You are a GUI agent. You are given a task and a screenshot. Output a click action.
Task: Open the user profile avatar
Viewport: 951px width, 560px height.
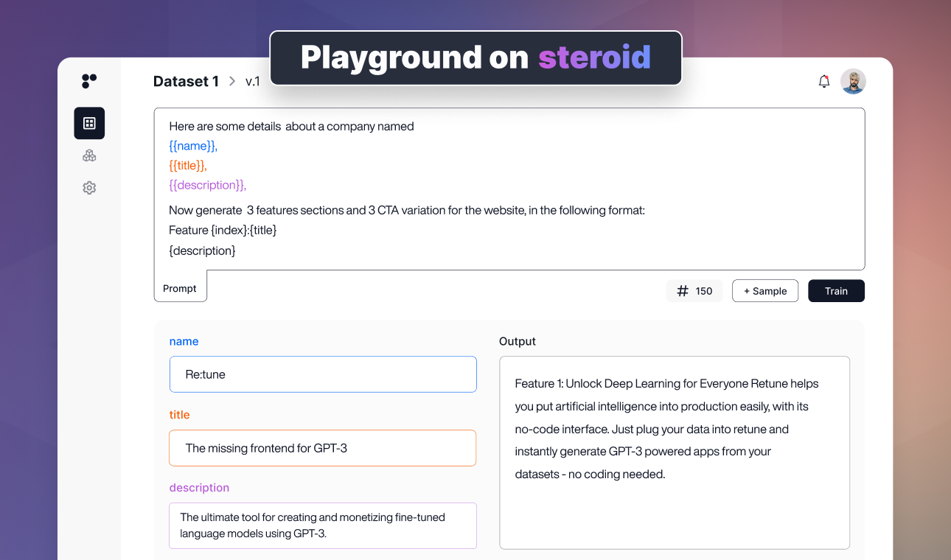[853, 82]
